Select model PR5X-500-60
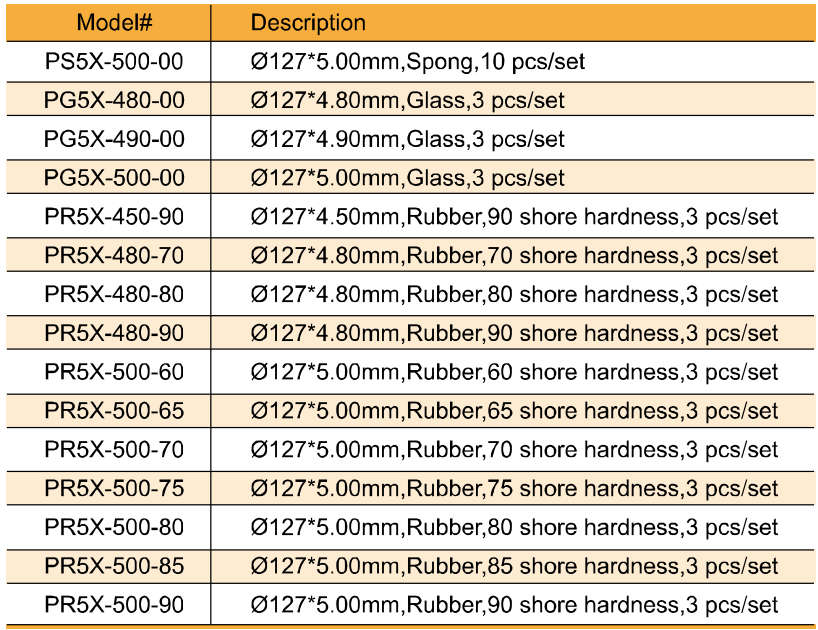Screen dimensions: 818x630 114,372
